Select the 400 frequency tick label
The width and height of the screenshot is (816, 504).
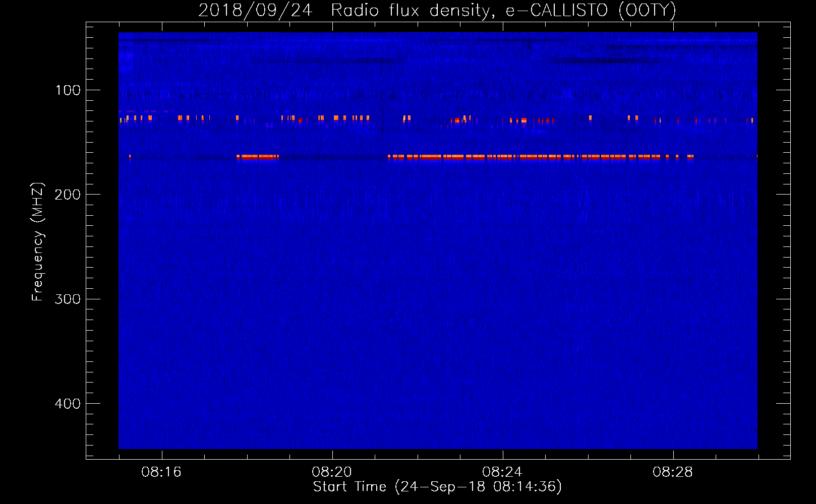(68, 404)
